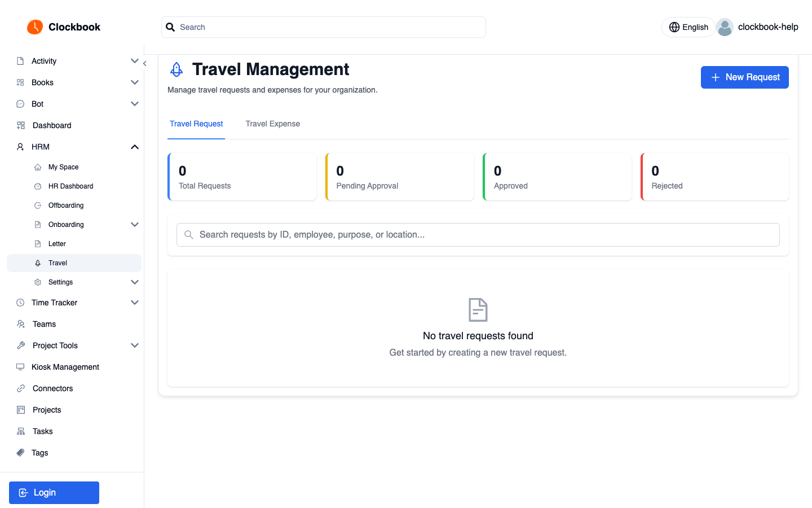The image size is (812, 508).
Task: Collapse the HRM menu chevron
Action: (135, 147)
